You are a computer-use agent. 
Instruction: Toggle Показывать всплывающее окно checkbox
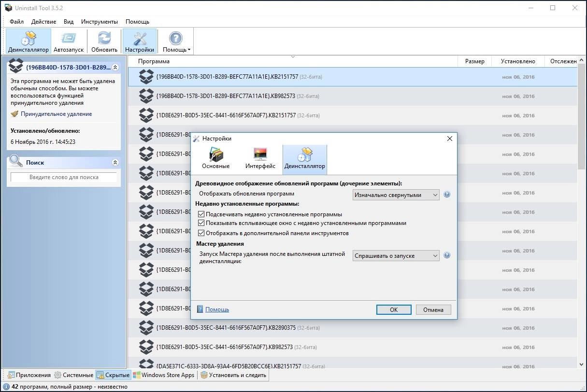(x=201, y=223)
